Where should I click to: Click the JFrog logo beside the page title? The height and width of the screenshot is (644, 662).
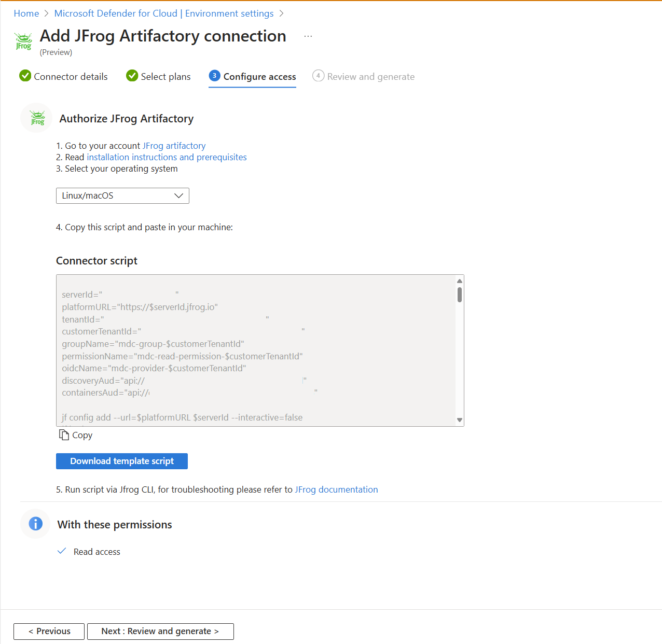tap(23, 41)
